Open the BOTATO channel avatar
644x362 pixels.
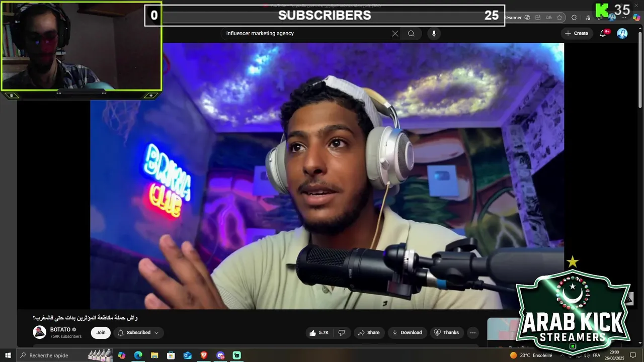click(x=39, y=332)
